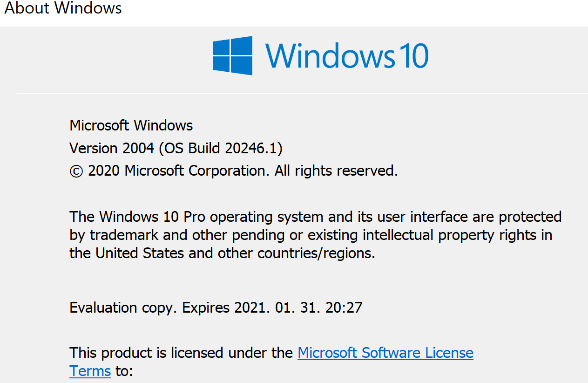Click the Evaluation copy text
588x383 pixels.
[x=124, y=308]
